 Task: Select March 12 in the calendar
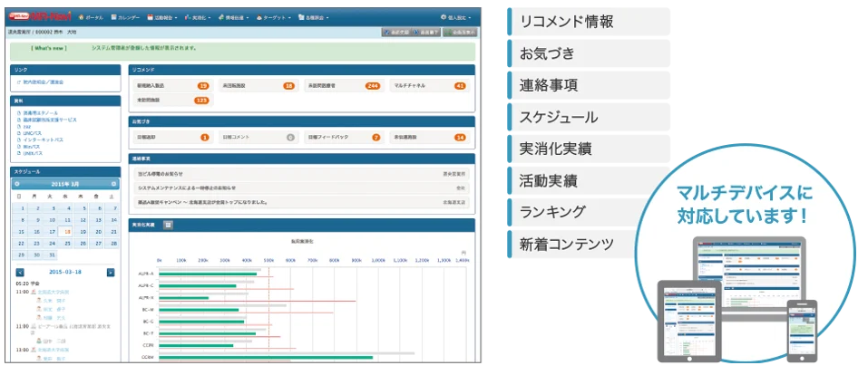click(83, 220)
